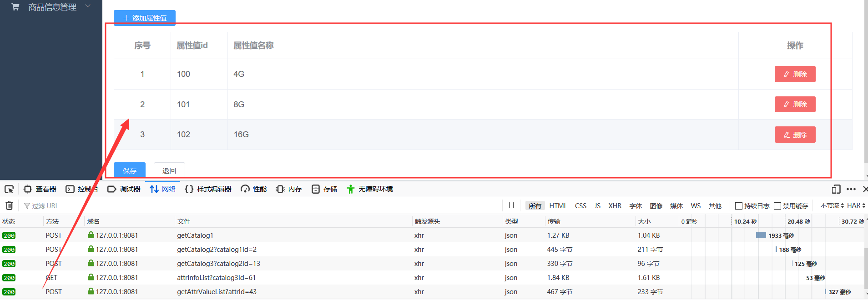Click the 保存 button

130,170
